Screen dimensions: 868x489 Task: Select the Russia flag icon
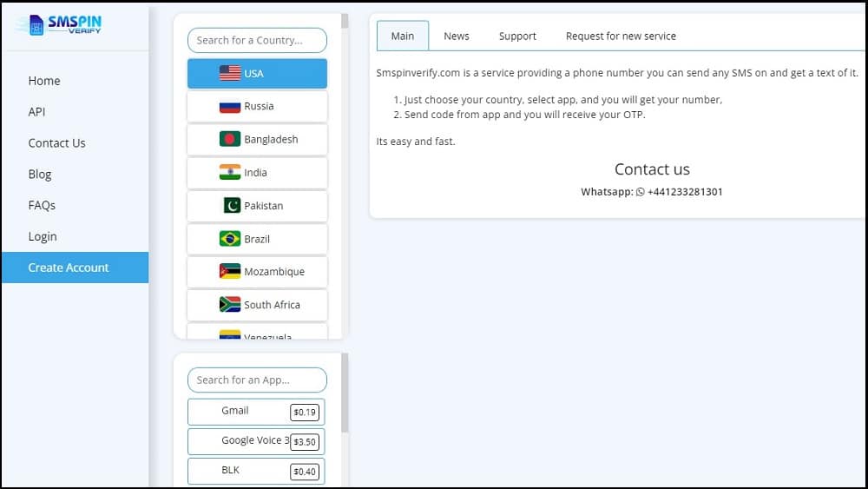coord(230,106)
